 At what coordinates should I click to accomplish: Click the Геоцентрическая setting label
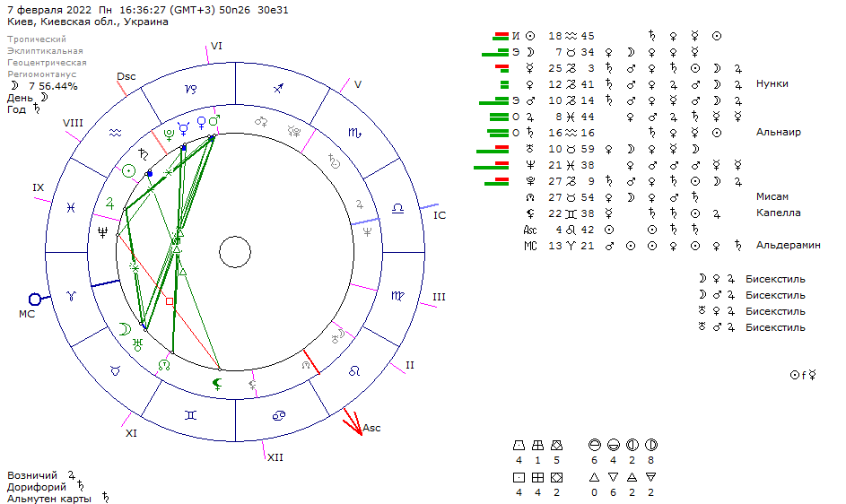click(x=47, y=63)
